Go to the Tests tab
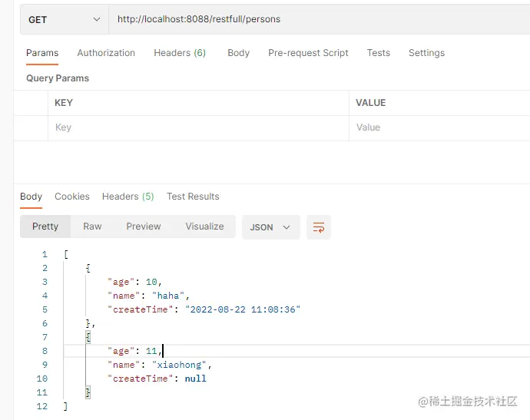This screenshot has height=420, width=530. pyautogui.click(x=378, y=53)
